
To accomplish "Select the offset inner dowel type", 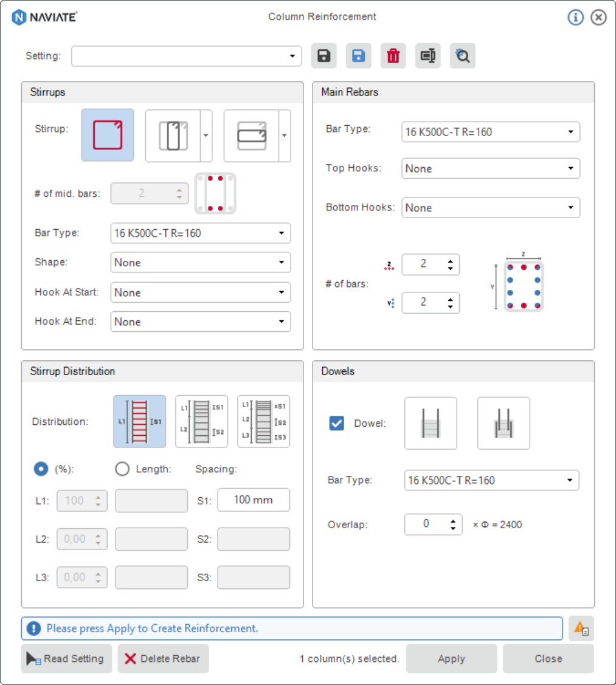I will [504, 423].
